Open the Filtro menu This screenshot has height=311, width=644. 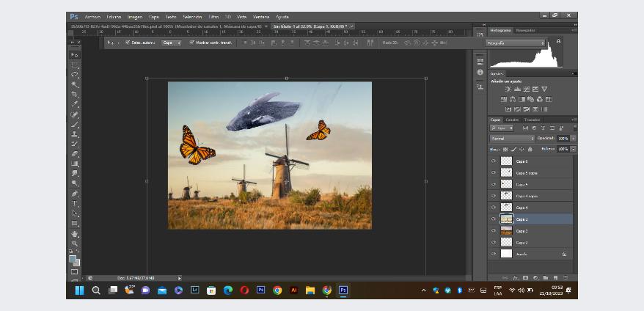coord(213,16)
